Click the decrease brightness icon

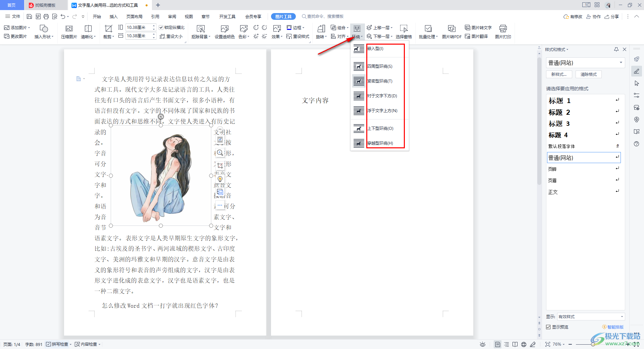coord(264,36)
